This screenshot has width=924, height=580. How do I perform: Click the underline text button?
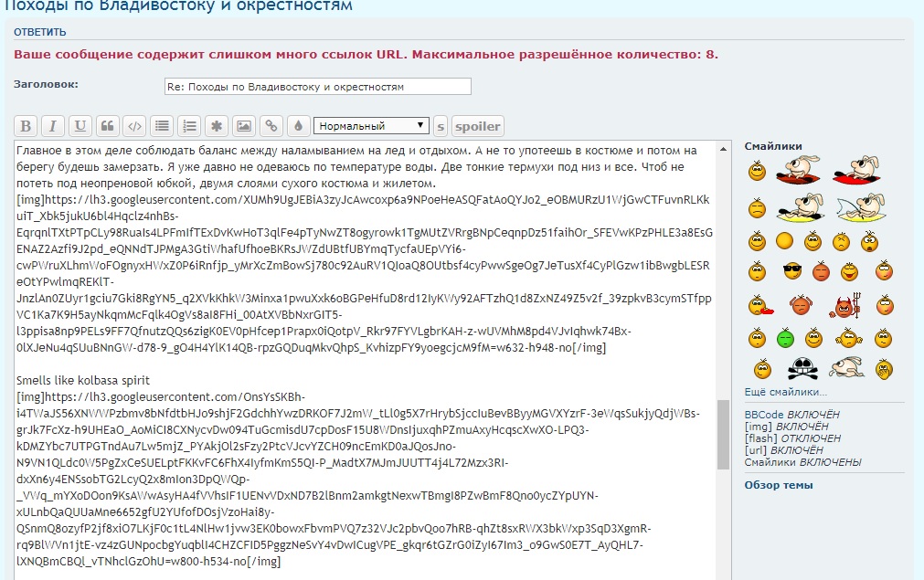[x=80, y=126]
